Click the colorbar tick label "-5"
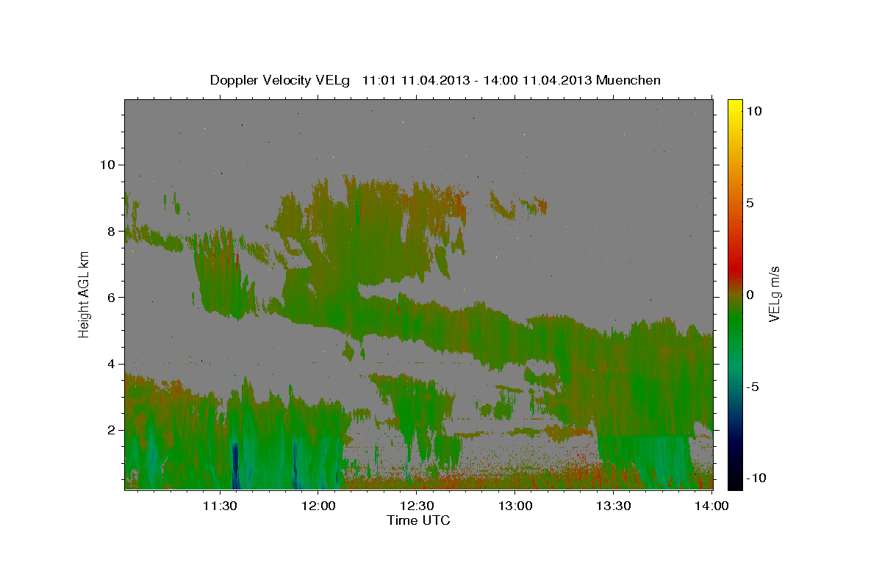Viewport: 882px width, 588px height. [x=753, y=387]
